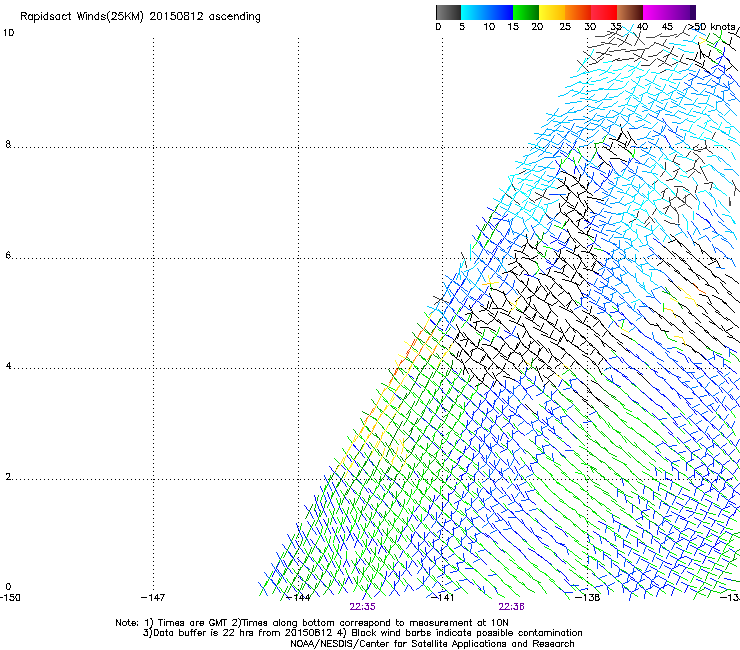
Task: Click the latitude axis label 4
Action: 8,366
